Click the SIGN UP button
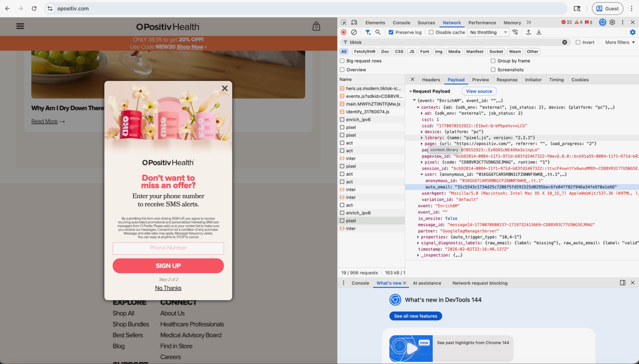Viewport: 639px width, 364px height. point(168,266)
